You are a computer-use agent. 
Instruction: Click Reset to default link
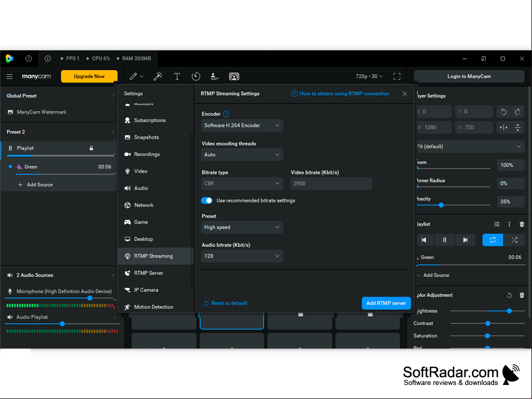point(226,304)
